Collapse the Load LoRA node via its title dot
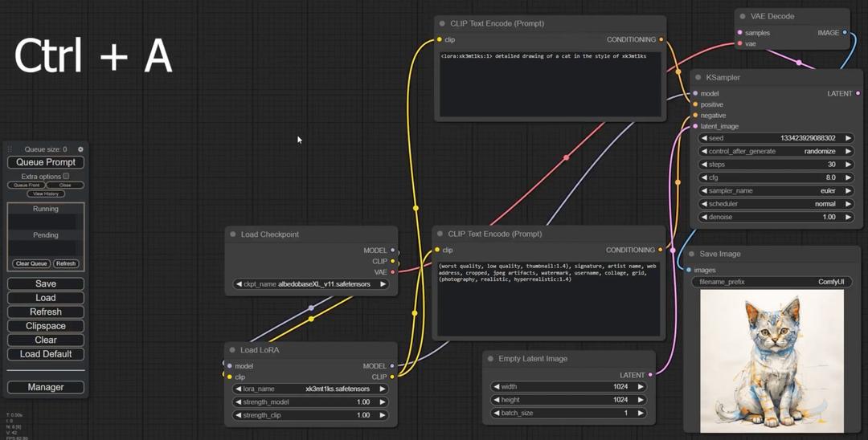The image size is (868, 440). click(x=232, y=350)
